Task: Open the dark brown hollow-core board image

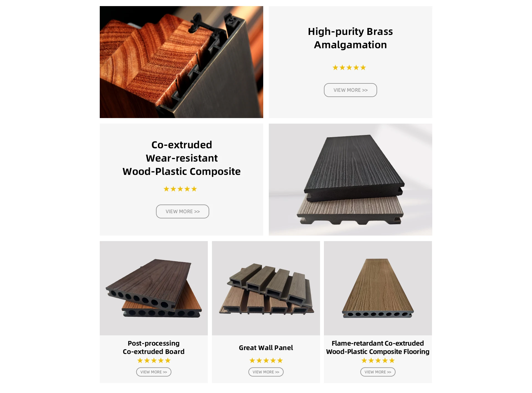Action: coord(154,288)
